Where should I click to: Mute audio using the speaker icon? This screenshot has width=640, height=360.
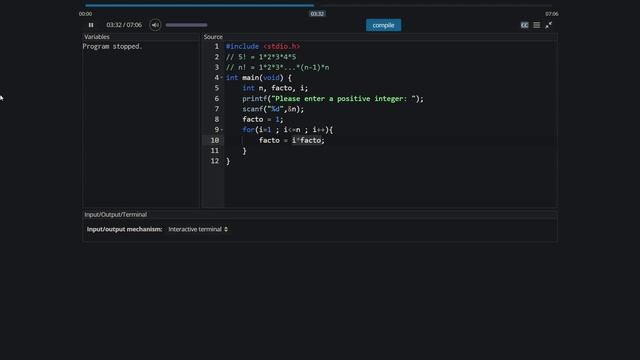point(155,25)
